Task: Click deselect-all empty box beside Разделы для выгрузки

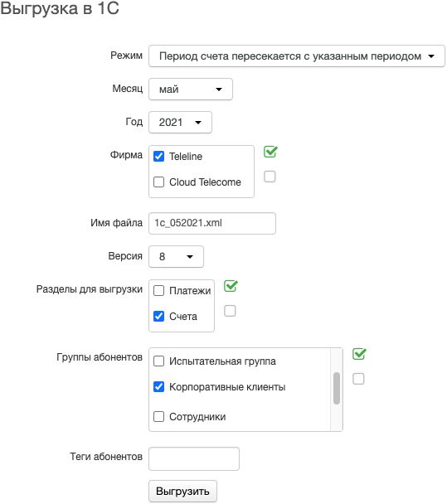Action: pos(230,311)
